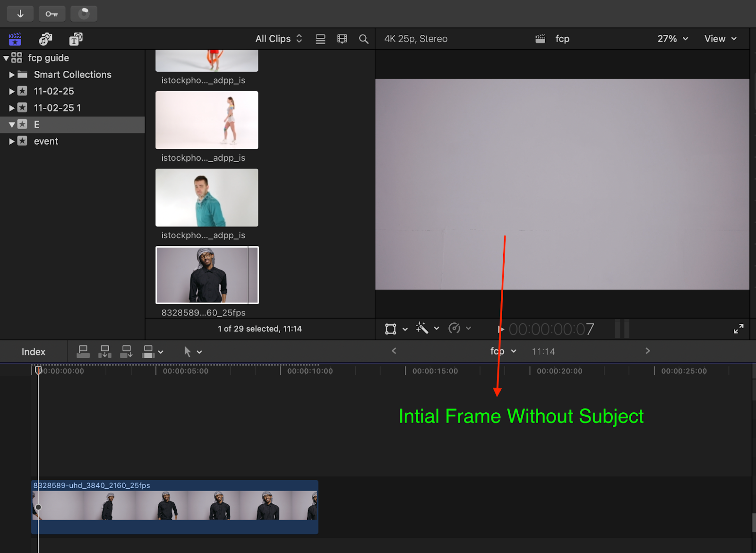Select the man in teal shirt clip
Screen dimensions: 756x553
207,198
